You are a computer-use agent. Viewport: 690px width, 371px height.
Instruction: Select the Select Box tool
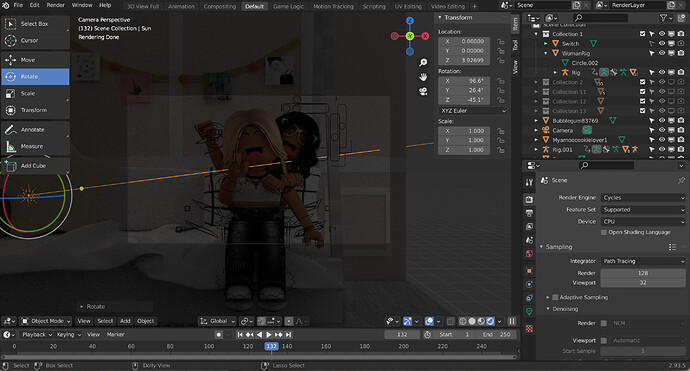coord(35,24)
